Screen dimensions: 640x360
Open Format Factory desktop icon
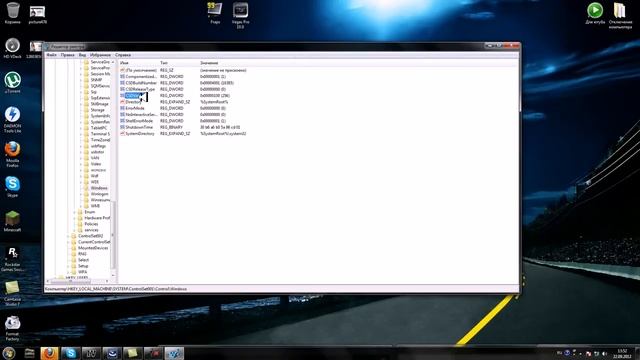12,328
